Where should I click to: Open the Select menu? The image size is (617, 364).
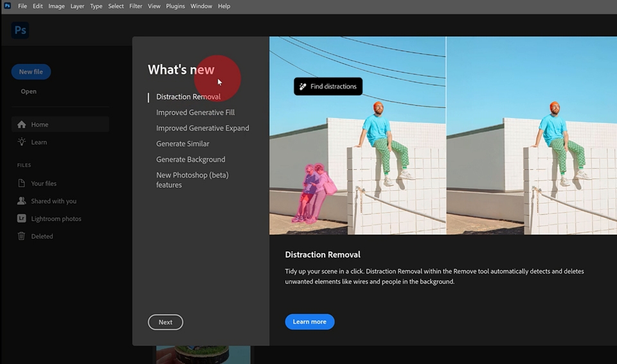click(x=116, y=6)
